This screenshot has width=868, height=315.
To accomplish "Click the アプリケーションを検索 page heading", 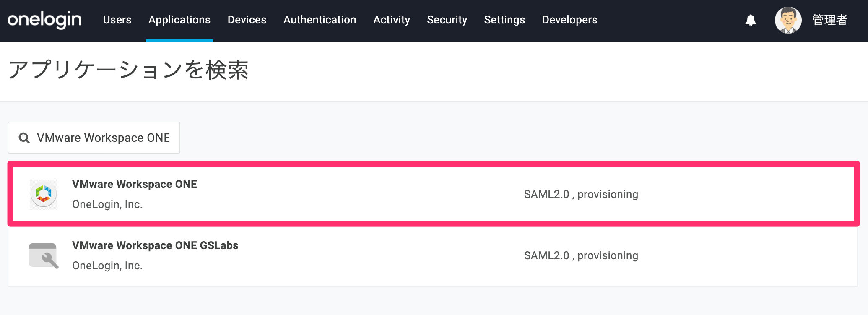I will click(128, 70).
